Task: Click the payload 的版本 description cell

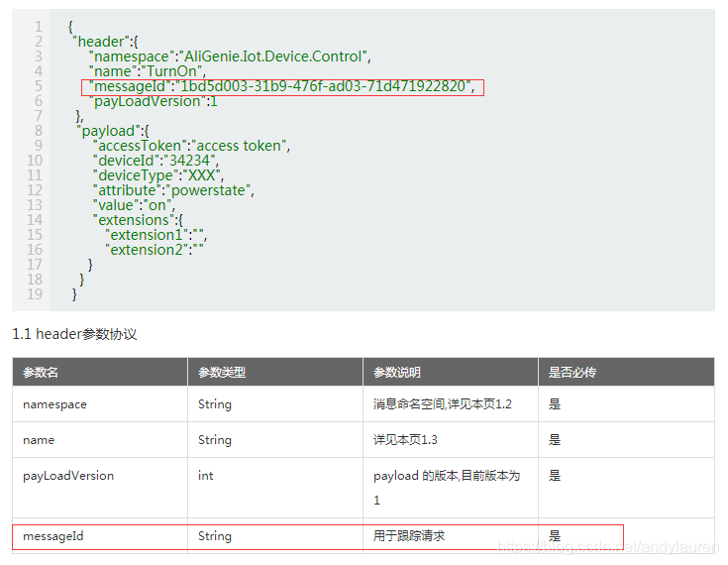Action: point(451,488)
